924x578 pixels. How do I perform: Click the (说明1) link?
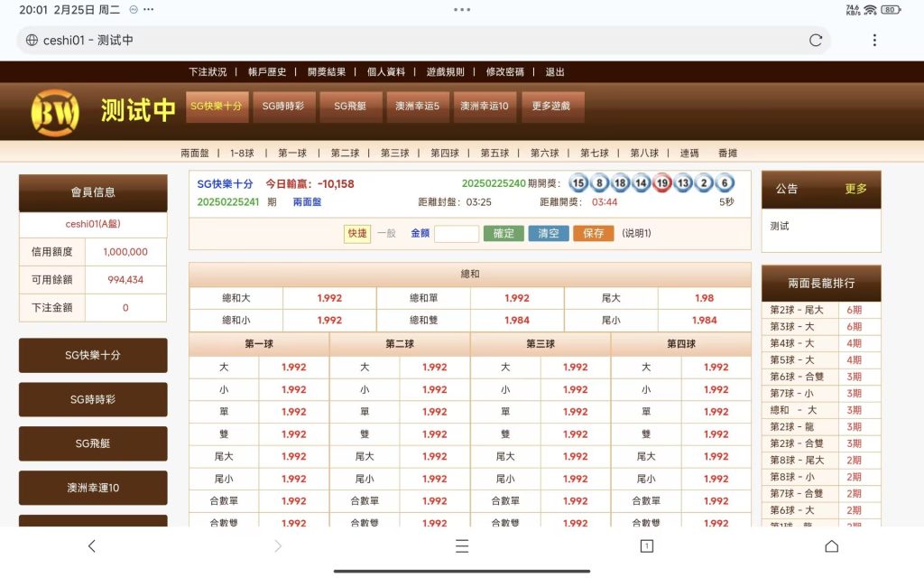pyautogui.click(x=636, y=234)
